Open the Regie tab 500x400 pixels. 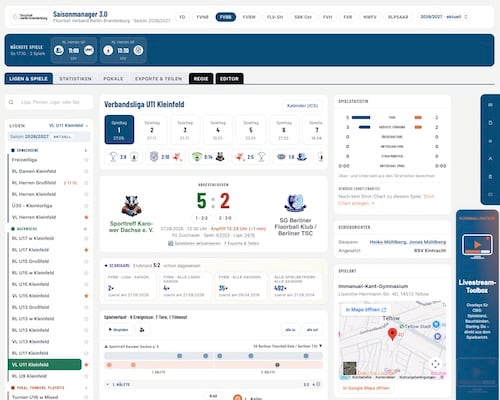[x=201, y=79]
